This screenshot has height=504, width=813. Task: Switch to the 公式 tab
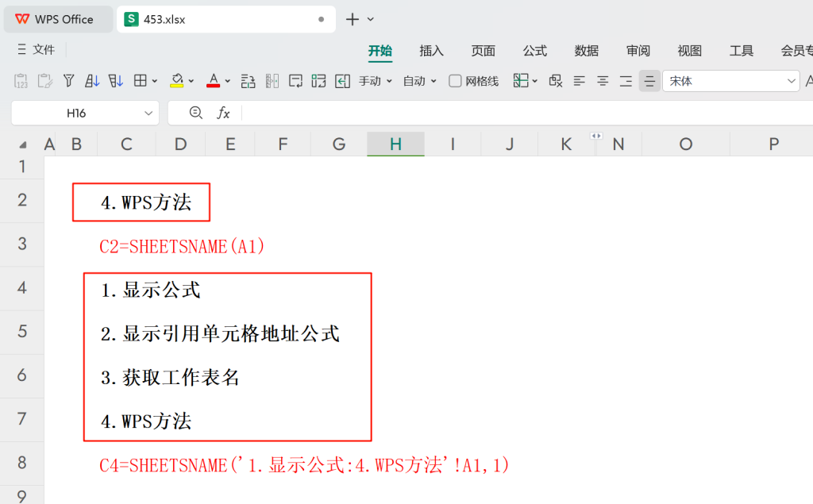[534, 51]
